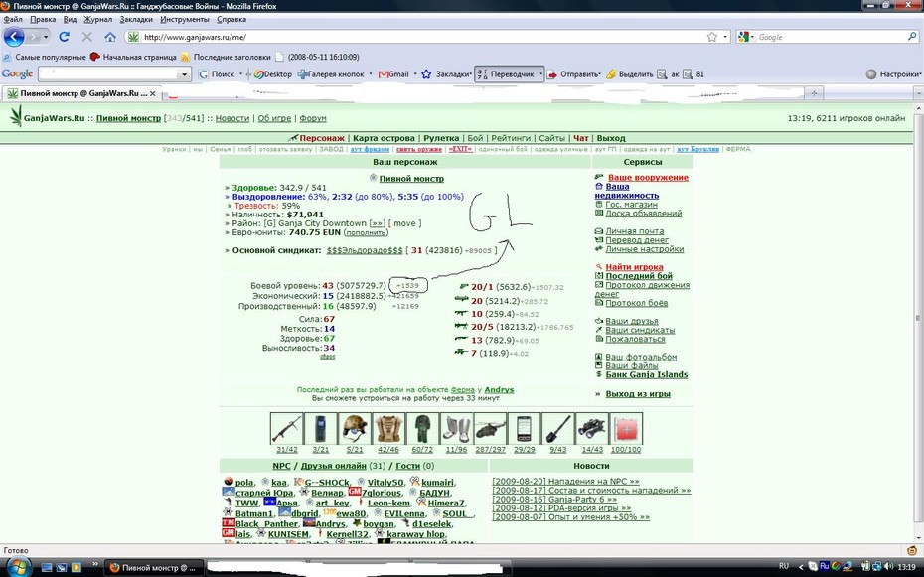The width and height of the screenshot is (924, 577).
Task: Open the Рулетка navigation tab
Action: [441, 138]
